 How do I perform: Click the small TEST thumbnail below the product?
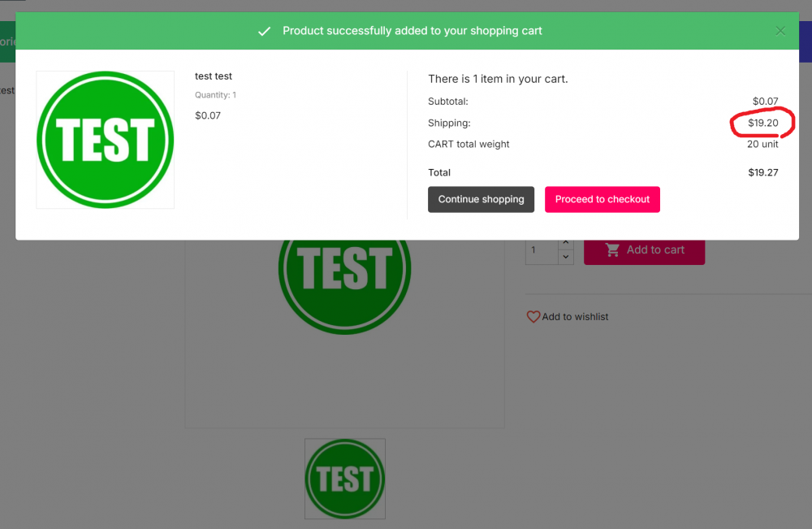point(344,478)
